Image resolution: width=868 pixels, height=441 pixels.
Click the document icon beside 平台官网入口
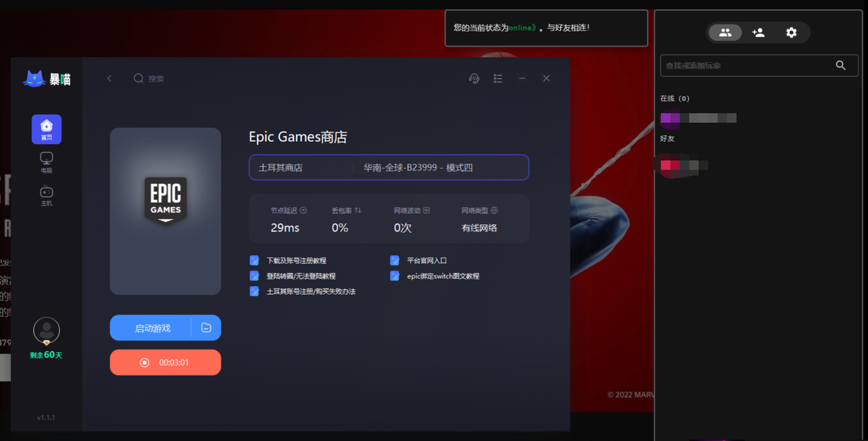click(395, 260)
